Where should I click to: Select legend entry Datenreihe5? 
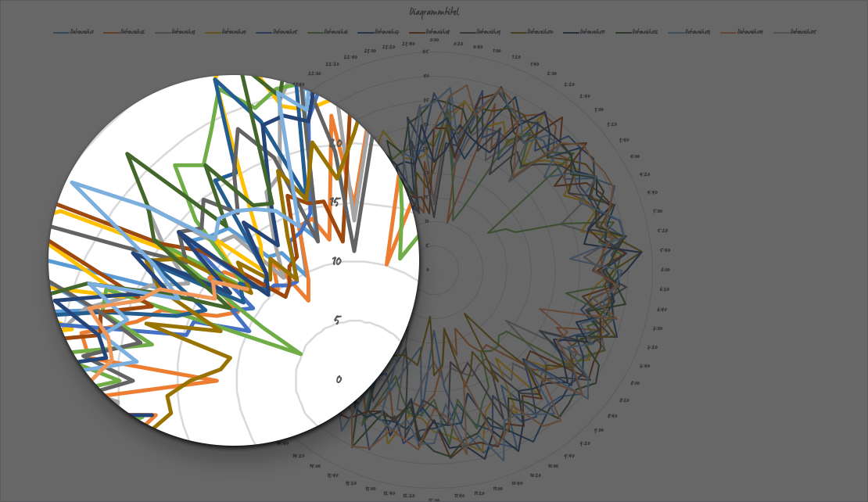click(x=277, y=32)
